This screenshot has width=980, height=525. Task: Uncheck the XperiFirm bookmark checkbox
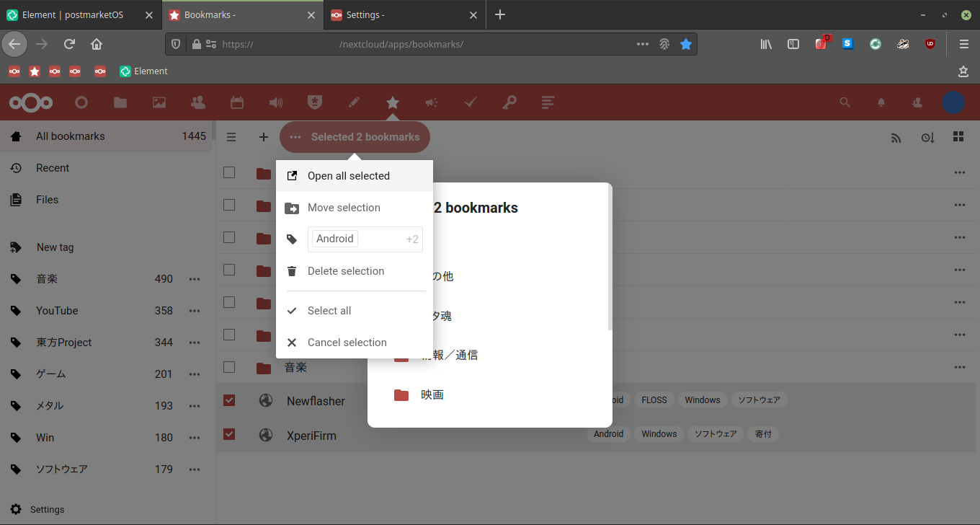tap(229, 434)
